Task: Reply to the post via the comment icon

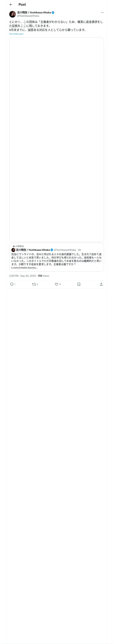Action: click(x=12, y=284)
